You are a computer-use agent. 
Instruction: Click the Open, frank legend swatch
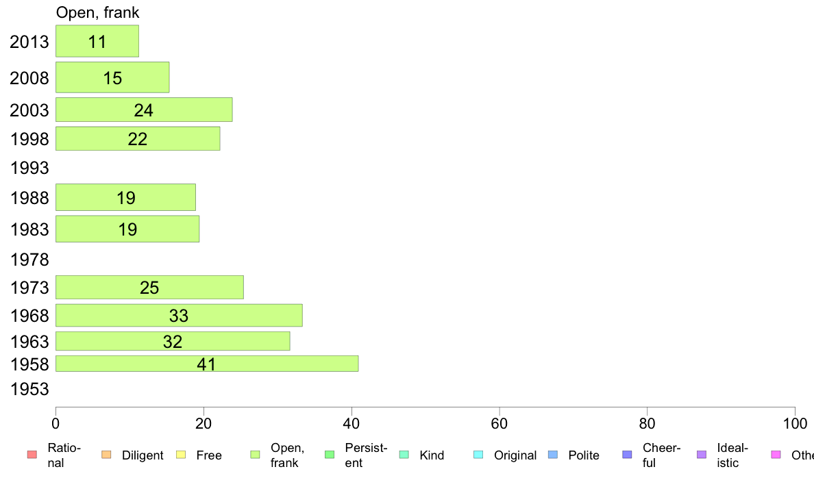pos(255,455)
